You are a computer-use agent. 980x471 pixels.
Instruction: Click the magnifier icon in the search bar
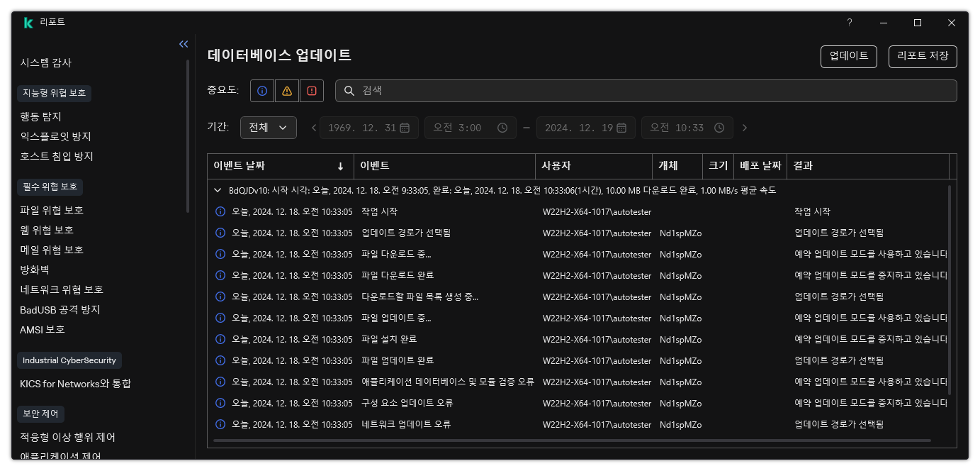pos(348,90)
